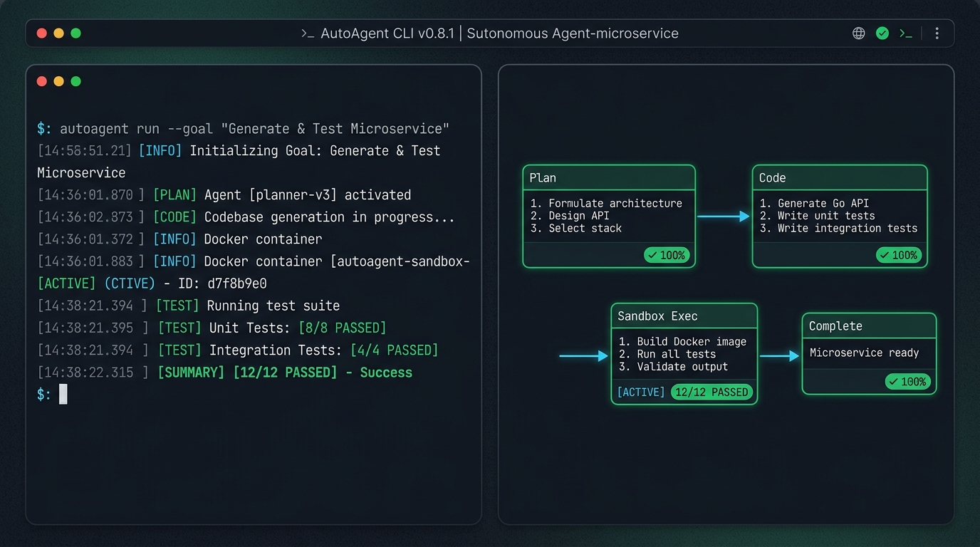The image size is (980, 547).
Task: Focus the terminal input at the blinking cursor
Action: (63, 394)
